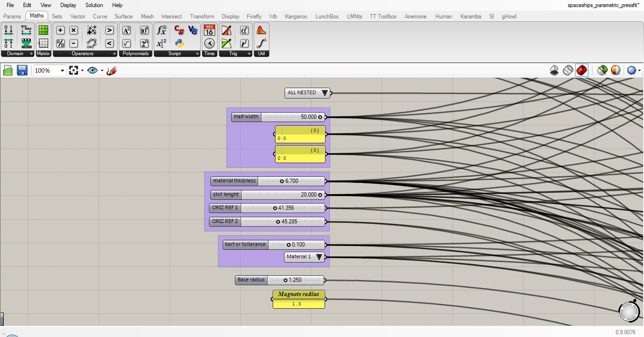The height and width of the screenshot is (337, 644).
Task: Switch to the Vector tab
Action: point(78,16)
